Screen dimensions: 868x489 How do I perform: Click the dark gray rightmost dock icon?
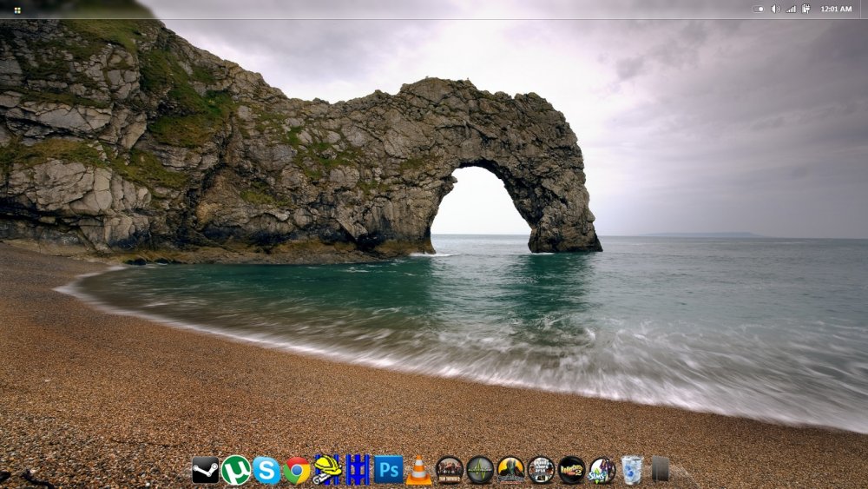(x=661, y=469)
